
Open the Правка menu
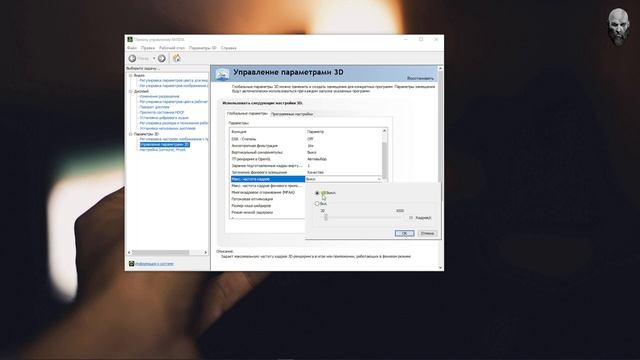(x=147, y=48)
